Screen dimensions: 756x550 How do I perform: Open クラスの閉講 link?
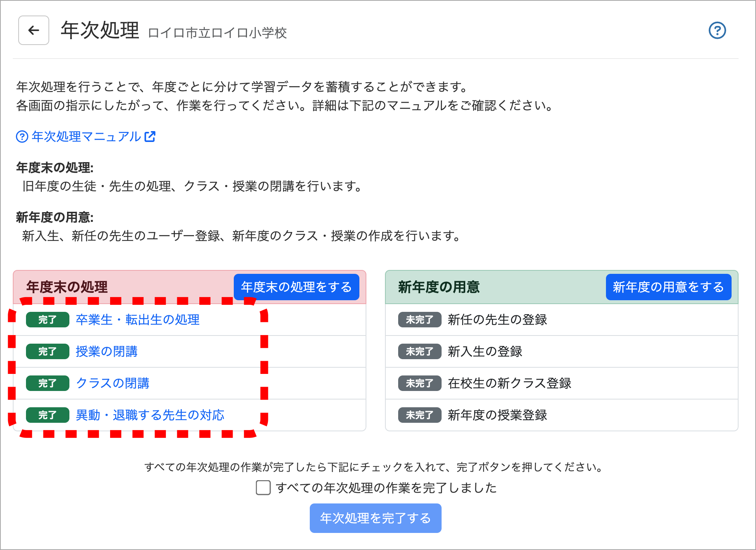(112, 383)
